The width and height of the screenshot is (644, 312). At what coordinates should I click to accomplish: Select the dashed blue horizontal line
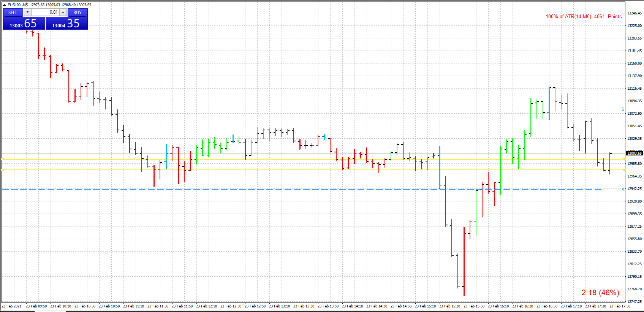click(x=302, y=189)
